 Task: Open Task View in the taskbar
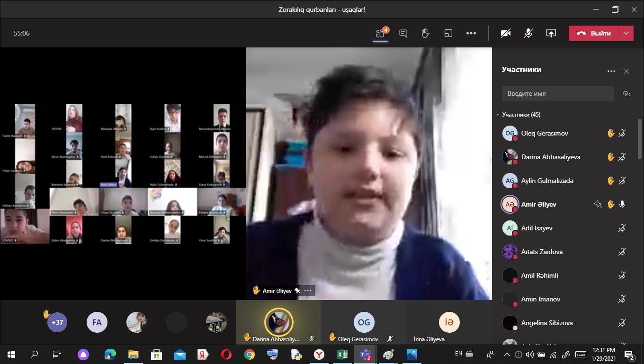click(57, 355)
